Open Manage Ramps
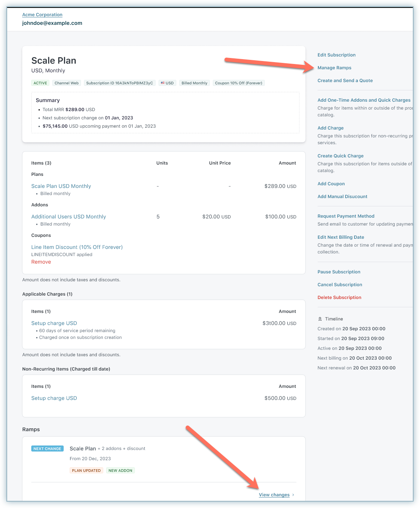Screen dimensions: 420x508 (x=334, y=68)
